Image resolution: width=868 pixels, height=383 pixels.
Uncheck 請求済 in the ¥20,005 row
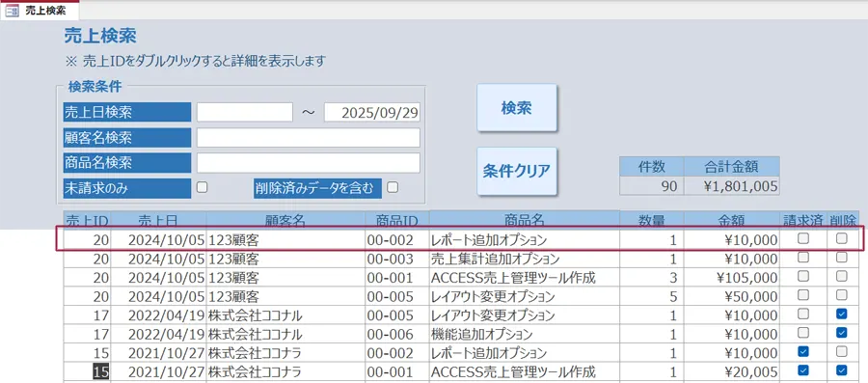click(802, 369)
